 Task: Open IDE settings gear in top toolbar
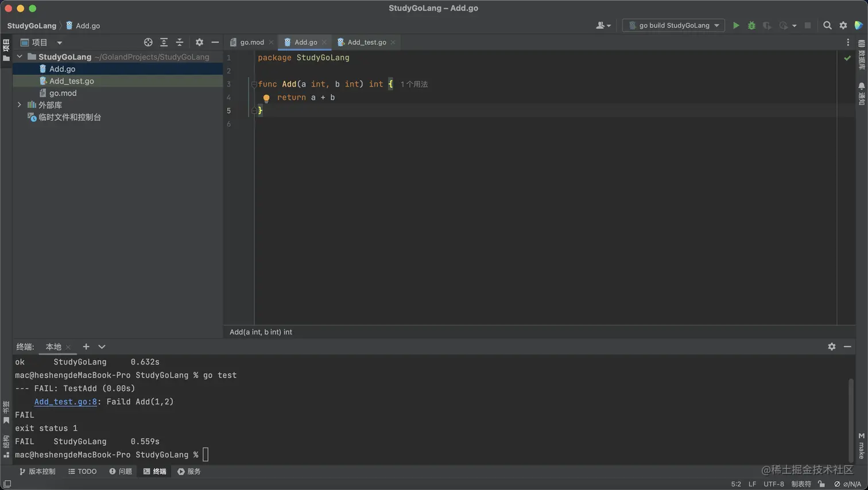[843, 25]
